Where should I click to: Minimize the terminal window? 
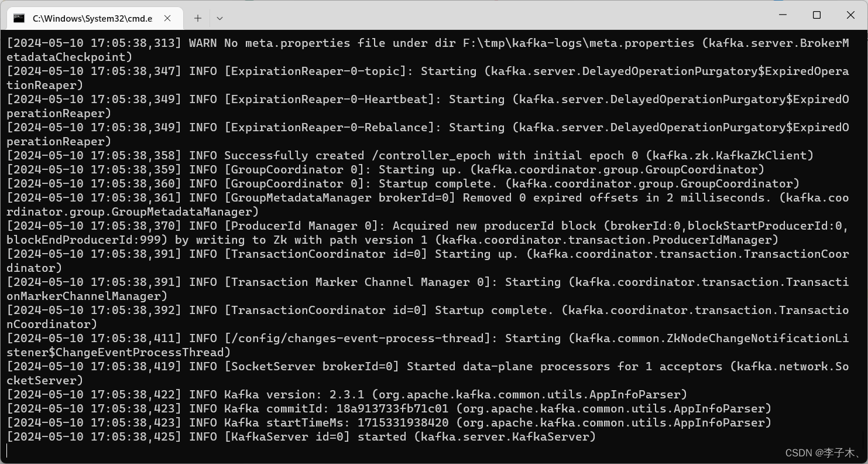[783, 15]
